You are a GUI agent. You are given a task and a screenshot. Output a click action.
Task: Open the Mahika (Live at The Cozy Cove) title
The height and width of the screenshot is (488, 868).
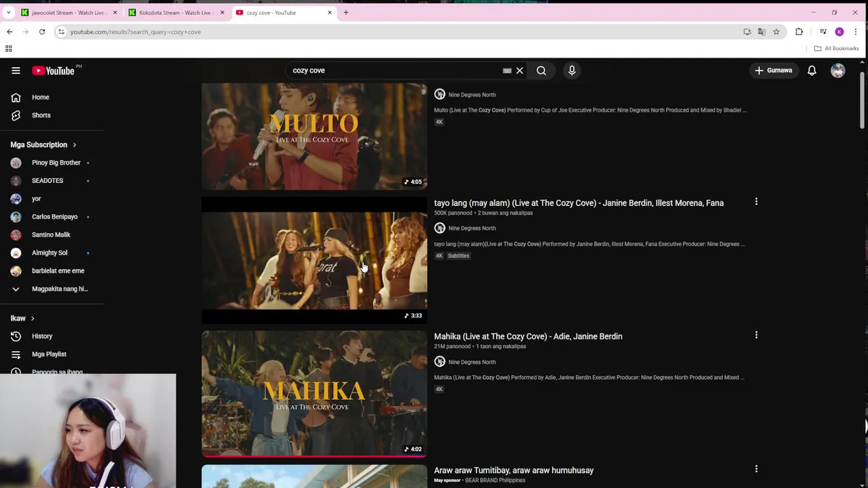click(528, 336)
